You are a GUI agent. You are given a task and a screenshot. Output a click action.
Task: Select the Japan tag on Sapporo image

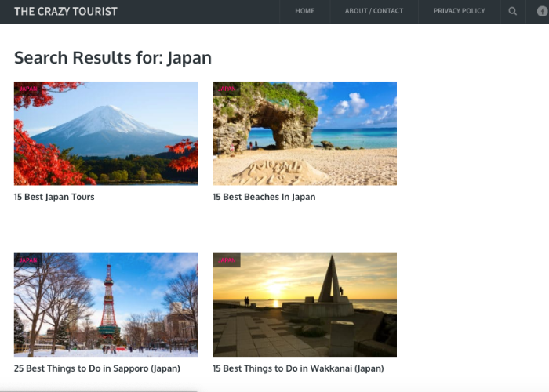click(28, 260)
